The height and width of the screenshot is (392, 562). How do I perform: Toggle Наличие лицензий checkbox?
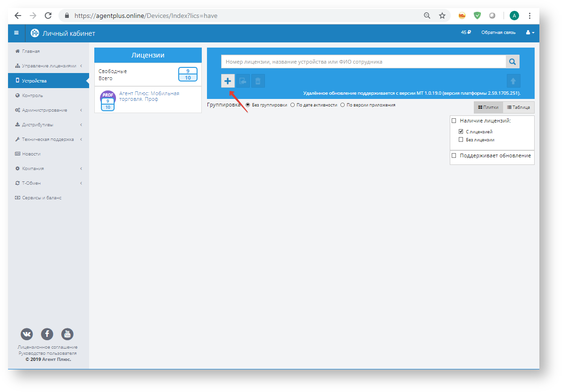point(454,121)
